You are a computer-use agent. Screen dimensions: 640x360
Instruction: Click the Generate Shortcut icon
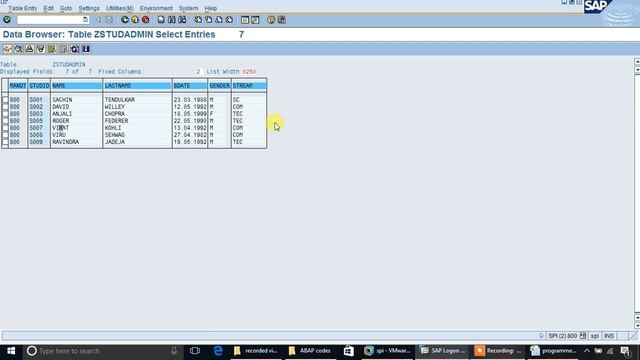click(255, 20)
